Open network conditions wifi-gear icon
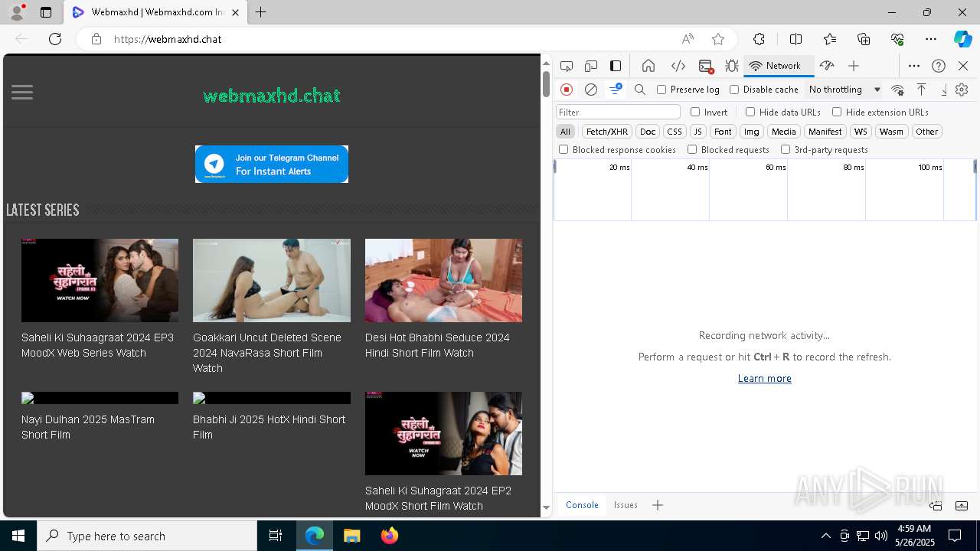 pos(898,90)
